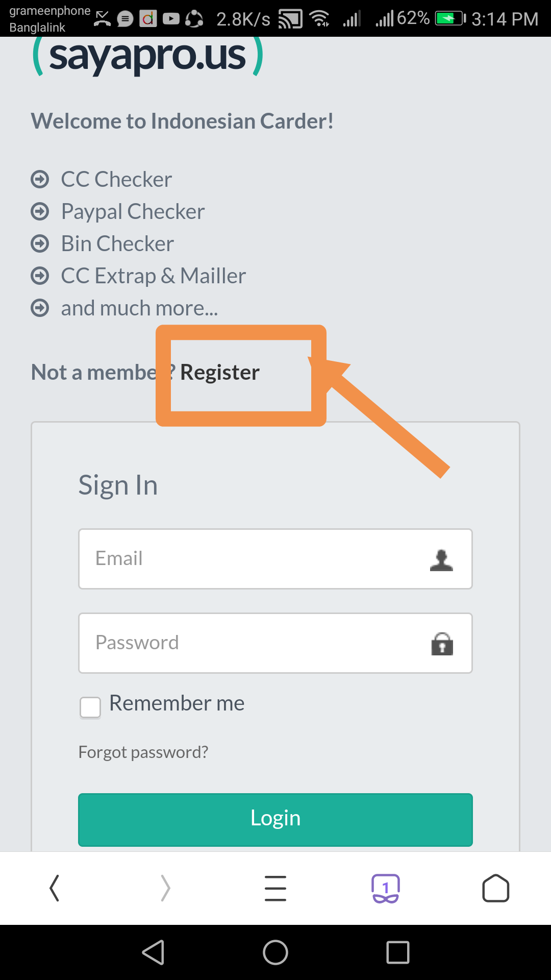Viewport: 551px width, 980px height.
Task: Tap the sayapro.us logo
Action: click(x=148, y=56)
